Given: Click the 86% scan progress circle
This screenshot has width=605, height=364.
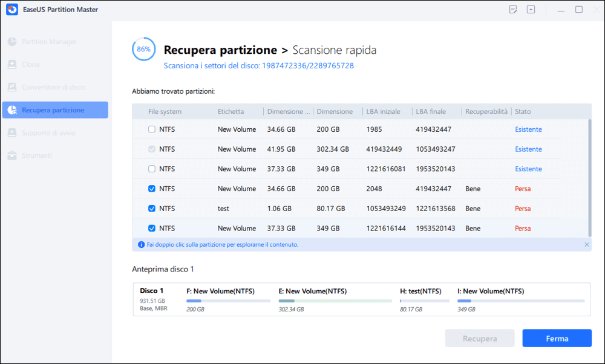Looking at the screenshot, I should coord(144,50).
